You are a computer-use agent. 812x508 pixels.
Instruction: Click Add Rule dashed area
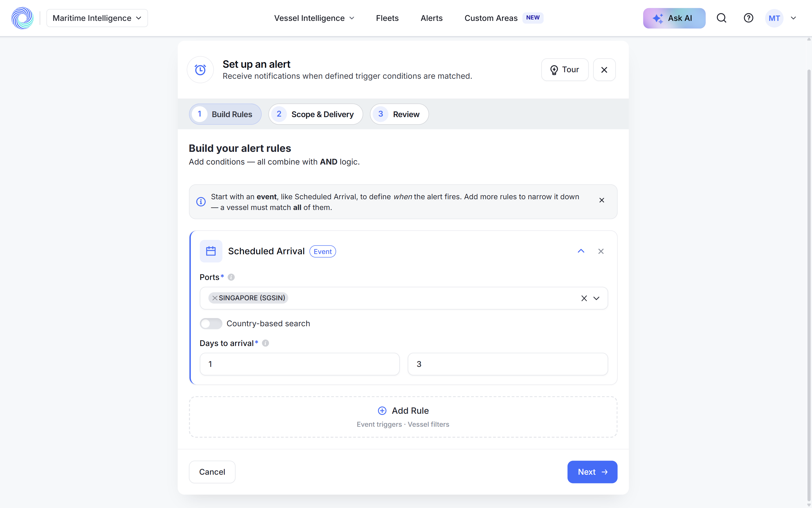coord(403,417)
